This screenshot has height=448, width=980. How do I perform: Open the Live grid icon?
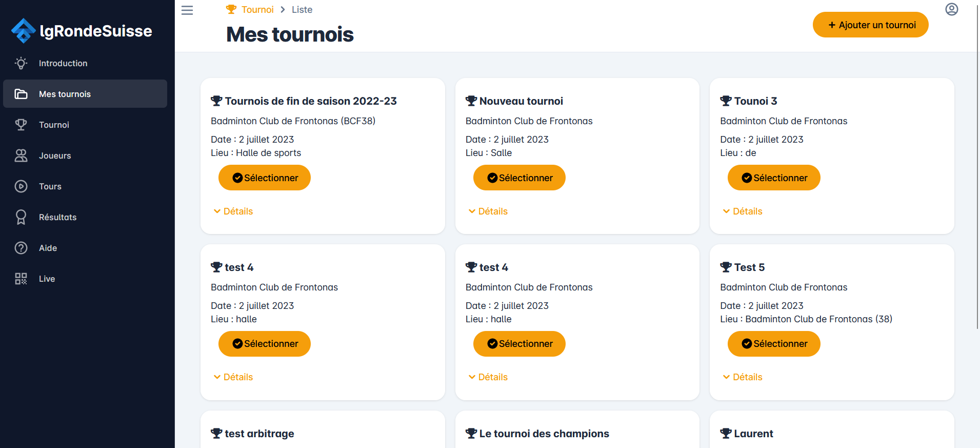[x=21, y=279]
